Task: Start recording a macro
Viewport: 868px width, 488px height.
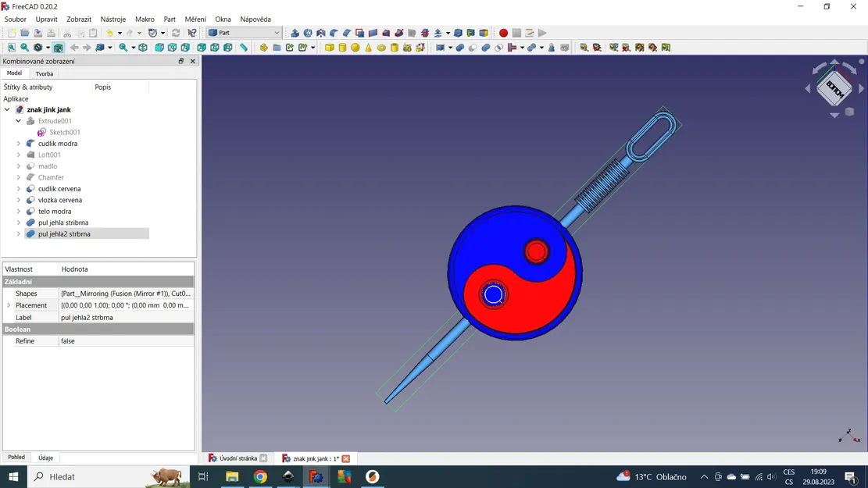Action: 505,33
